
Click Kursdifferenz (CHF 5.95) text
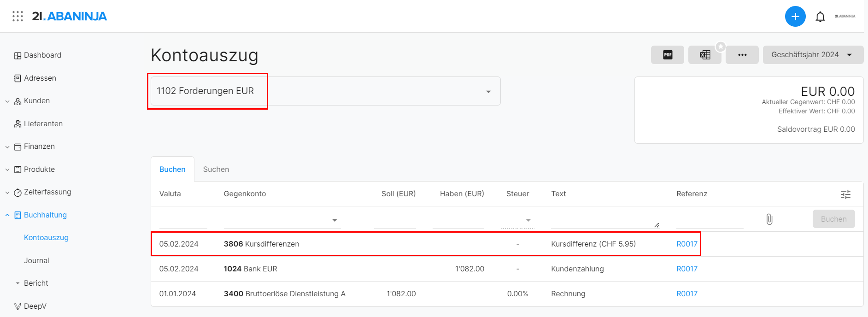click(x=593, y=244)
